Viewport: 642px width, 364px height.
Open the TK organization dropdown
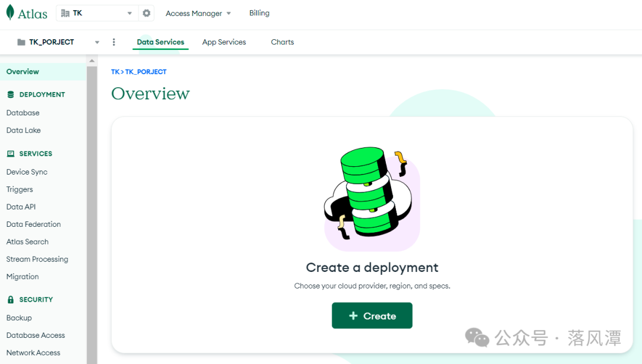(97, 13)
